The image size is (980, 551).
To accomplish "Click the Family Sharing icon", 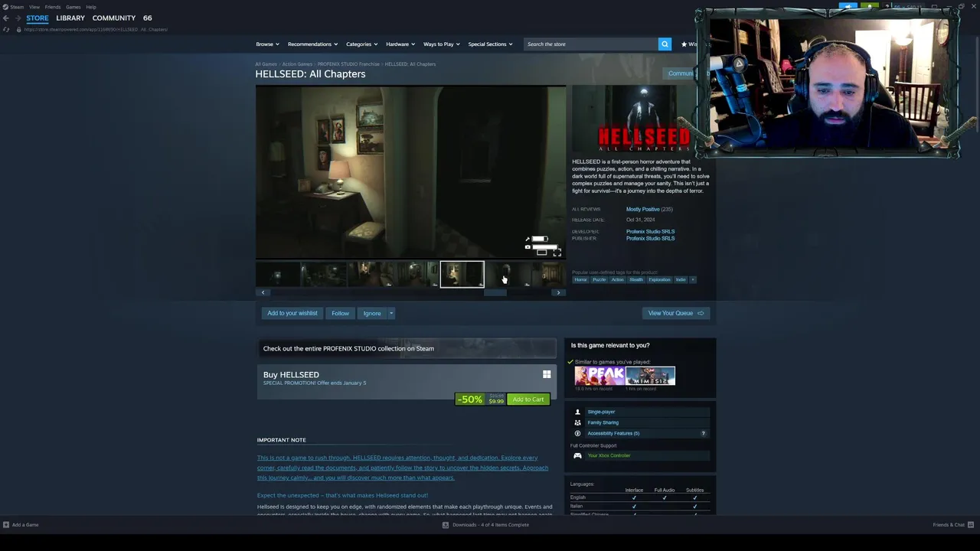I will (577, 422).
